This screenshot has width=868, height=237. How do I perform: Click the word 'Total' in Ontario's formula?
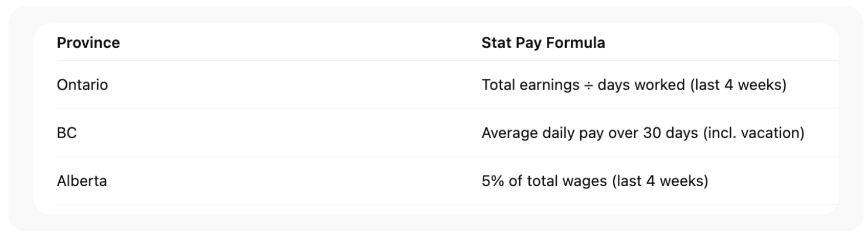pyautogui.click(x=498, y=85)
